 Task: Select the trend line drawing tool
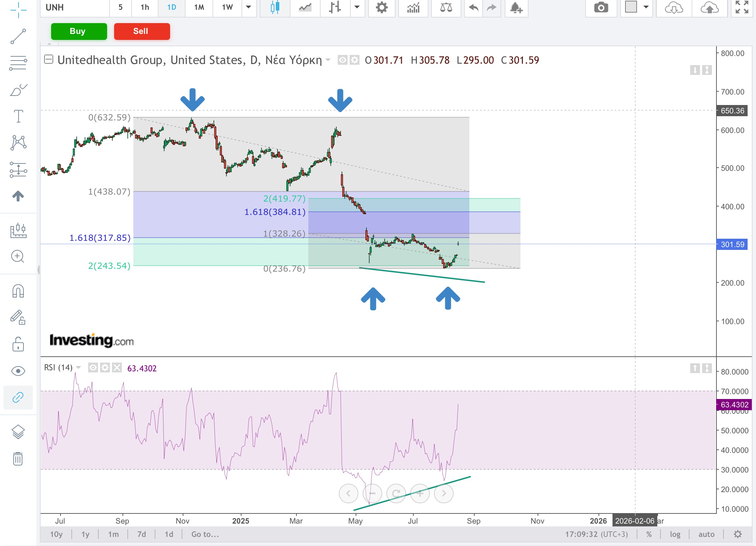pyautogui.click(x=18, y=36)
